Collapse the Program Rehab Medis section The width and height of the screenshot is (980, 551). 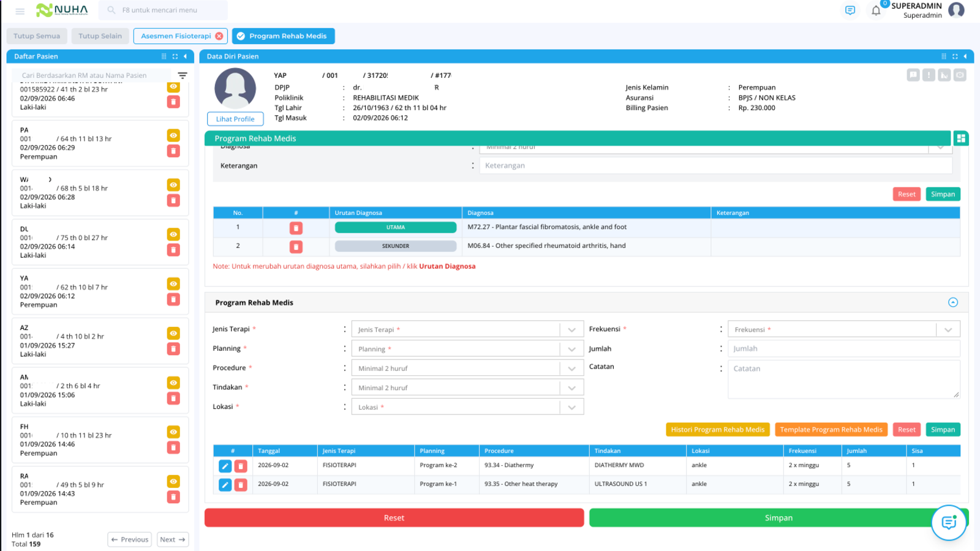[x=953, y=302]
